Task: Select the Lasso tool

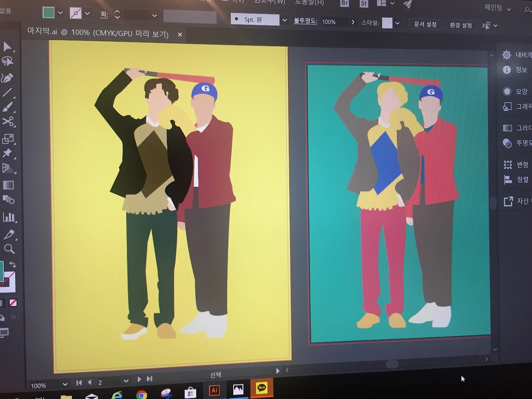Action: click(7, 62)
